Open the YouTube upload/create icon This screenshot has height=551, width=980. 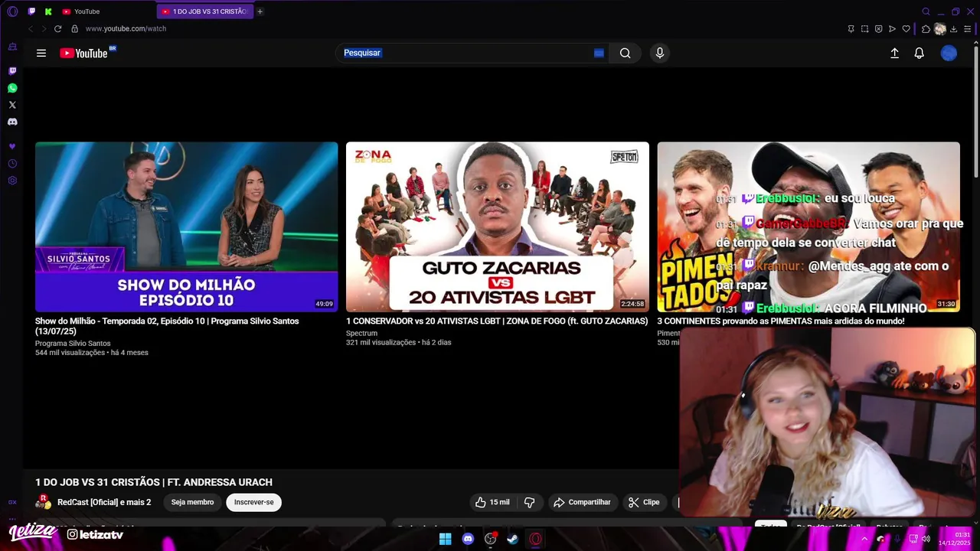pos(894,53)
